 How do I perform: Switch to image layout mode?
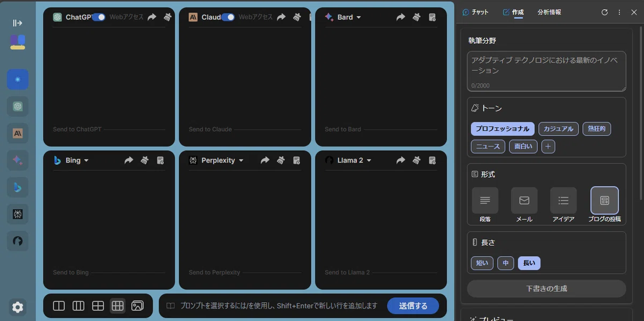pos(137,305)
